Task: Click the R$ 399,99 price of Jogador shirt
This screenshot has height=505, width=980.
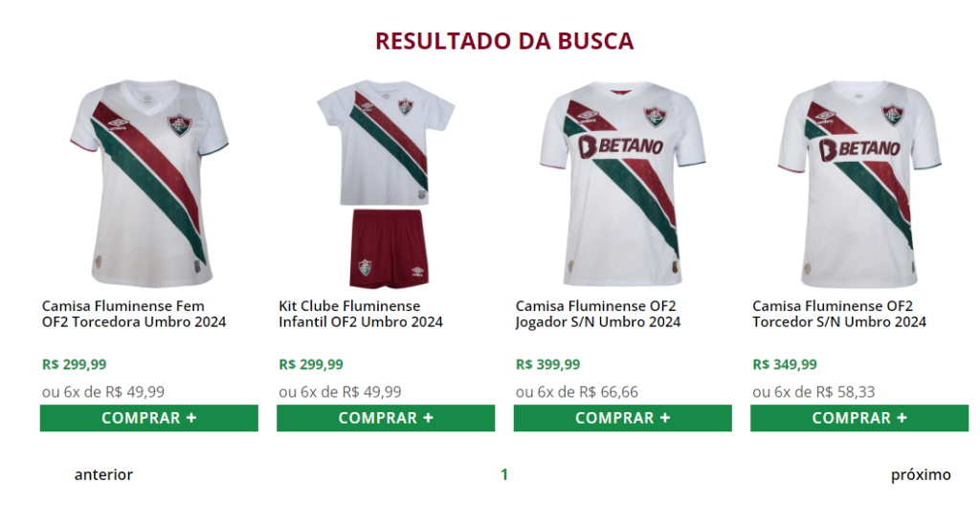Action: pos(547,364)
